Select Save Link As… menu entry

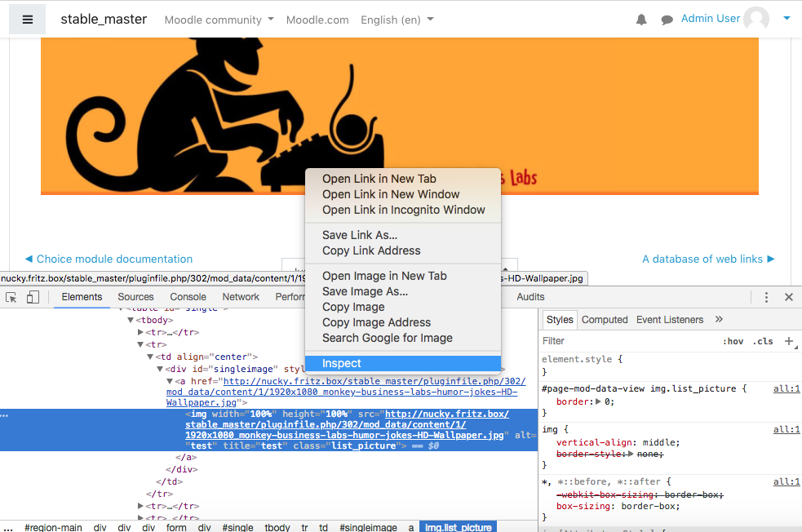(360, 235)
